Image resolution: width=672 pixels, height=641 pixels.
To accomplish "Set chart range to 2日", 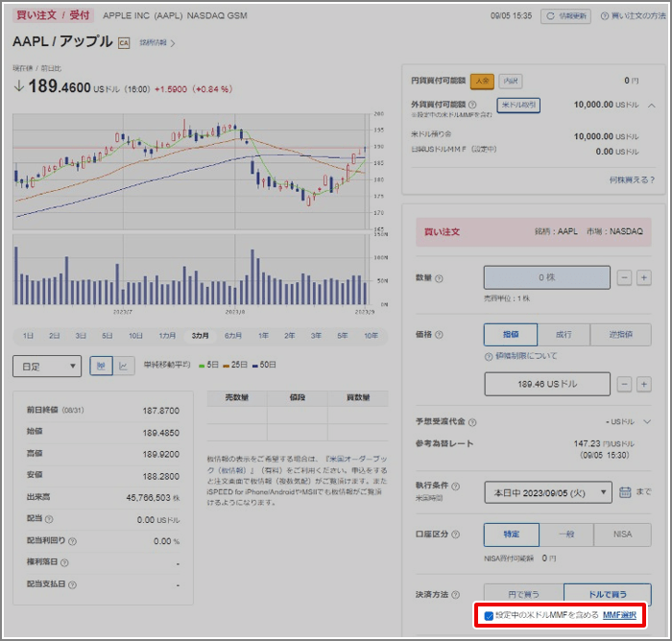I will point(55,336).
